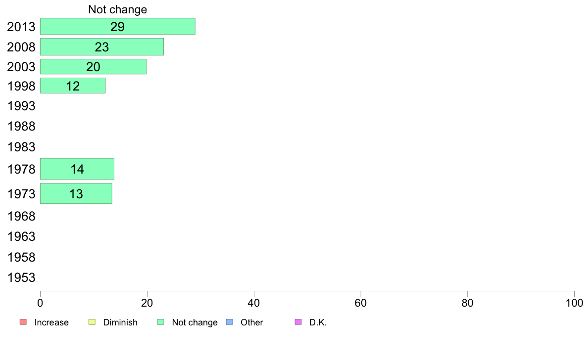Select the 1973 bar showing 13

(76, 193)
